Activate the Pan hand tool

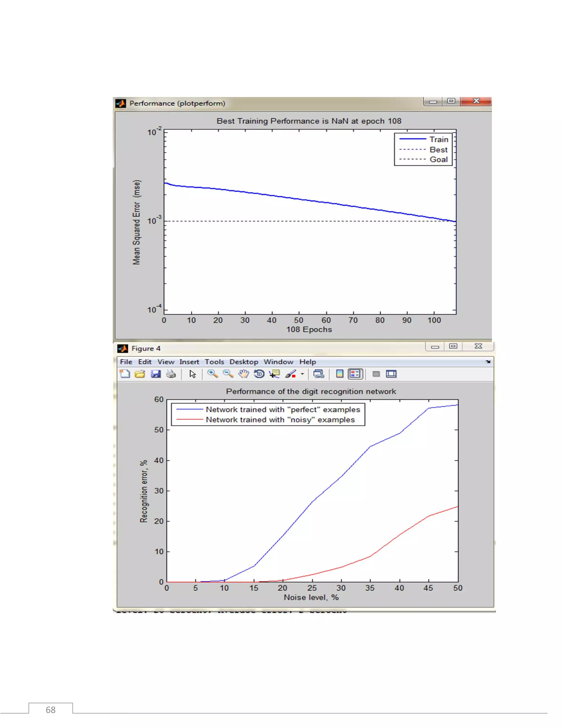pos(244,374)
